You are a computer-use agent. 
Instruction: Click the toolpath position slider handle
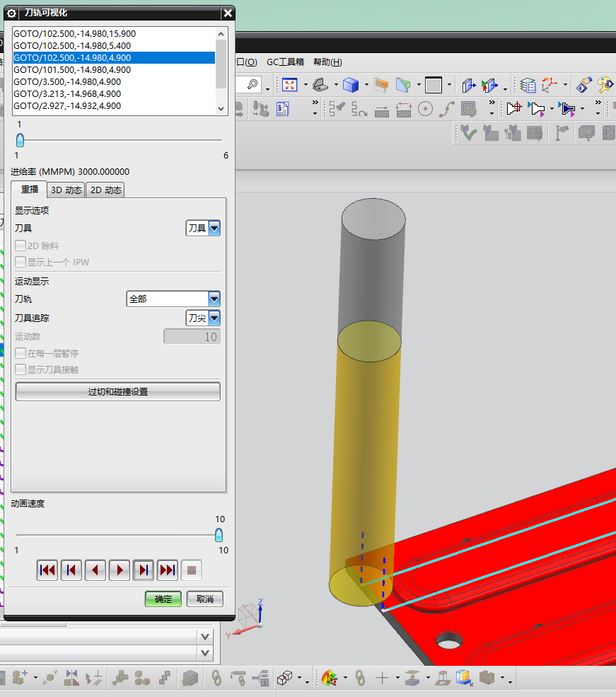coord(20,140)
